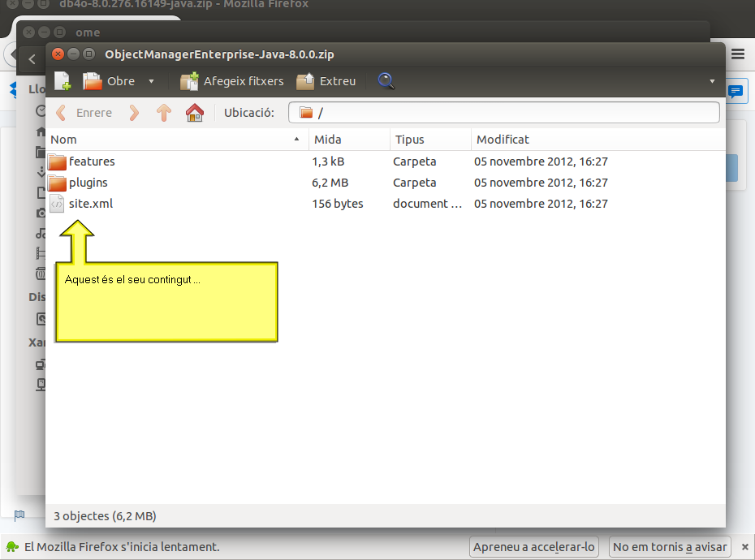
Task: Click the 6,2 MB size of plugins
Action: point(330,183)
